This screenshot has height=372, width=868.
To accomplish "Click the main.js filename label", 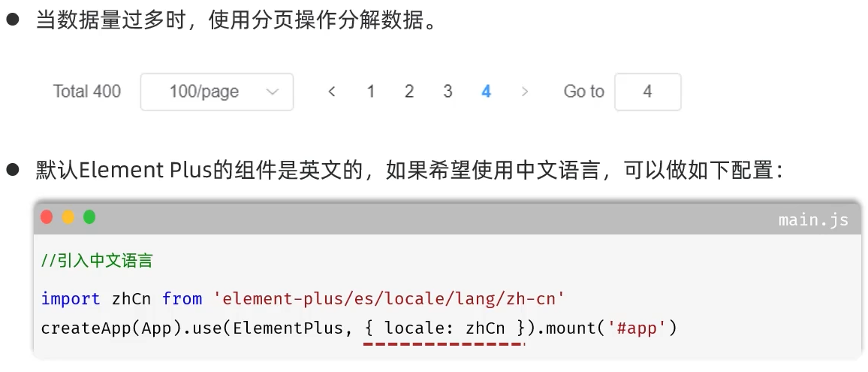I will tap(813, 220).
